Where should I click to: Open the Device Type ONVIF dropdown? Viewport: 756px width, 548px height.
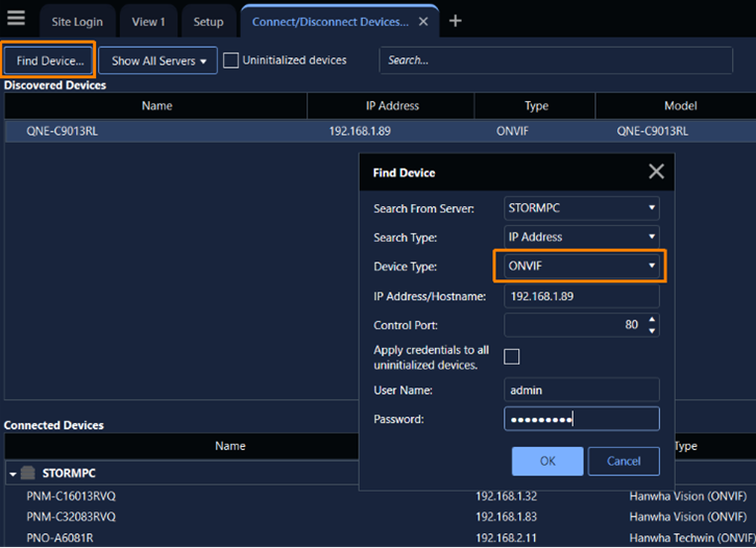click(580, 266)
